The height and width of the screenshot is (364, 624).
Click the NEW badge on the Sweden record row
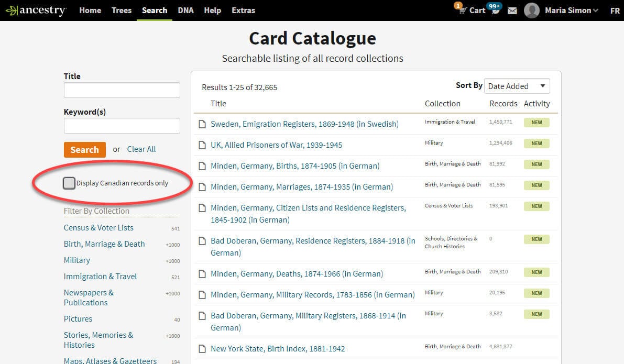pyautogui.click(x=537, y=122)
